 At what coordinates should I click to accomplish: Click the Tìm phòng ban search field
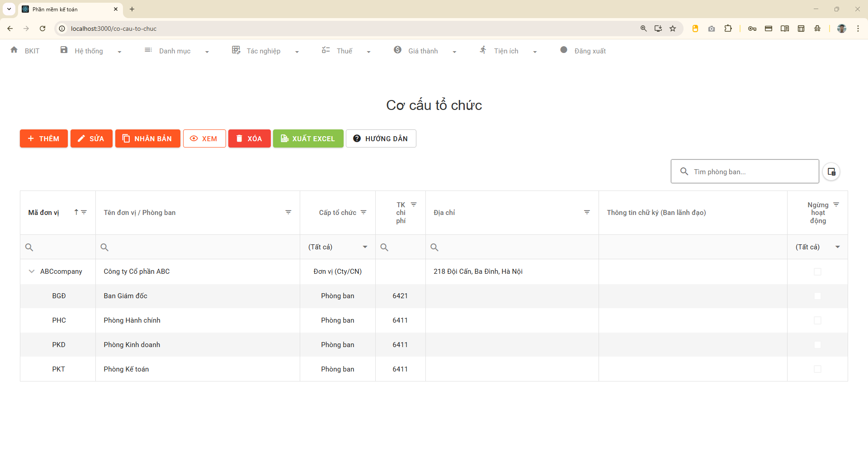tap(750, 172)
